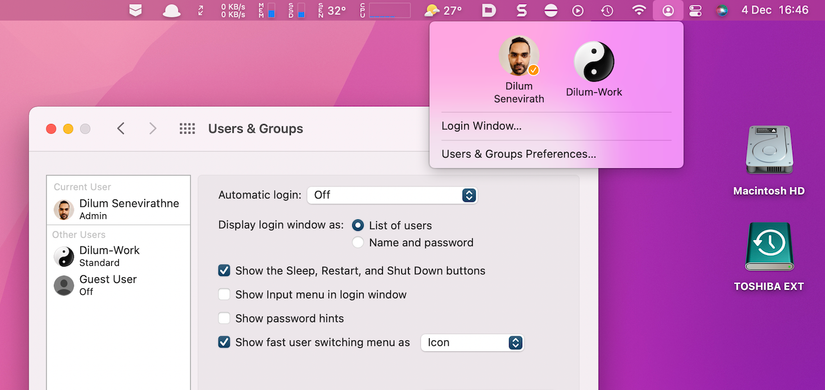Click the Siri icon in menu bar

[x=722, y=11]
